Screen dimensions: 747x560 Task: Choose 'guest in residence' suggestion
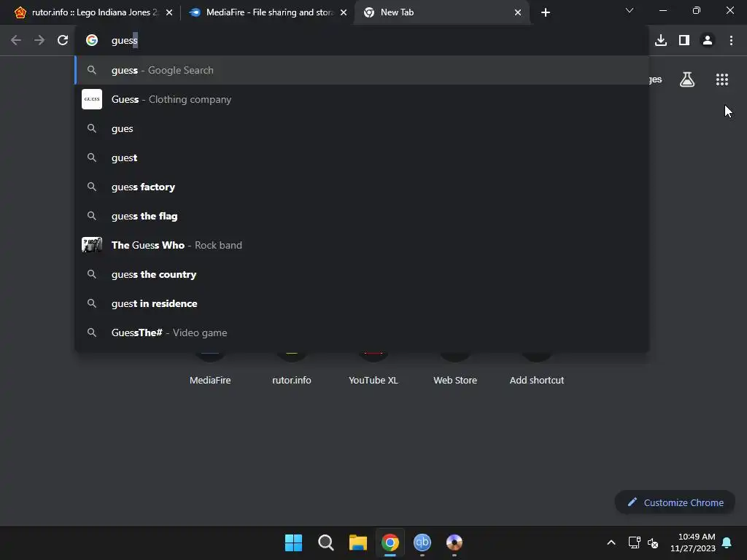362,303
